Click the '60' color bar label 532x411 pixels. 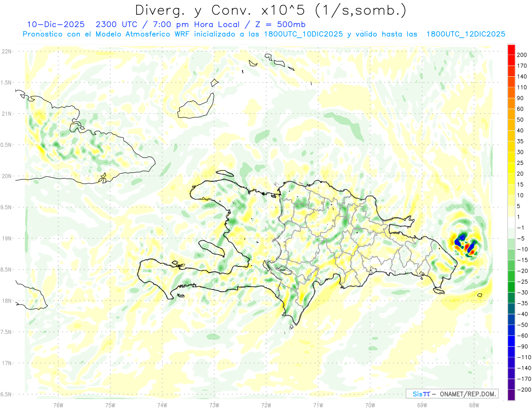pos(521,109)
